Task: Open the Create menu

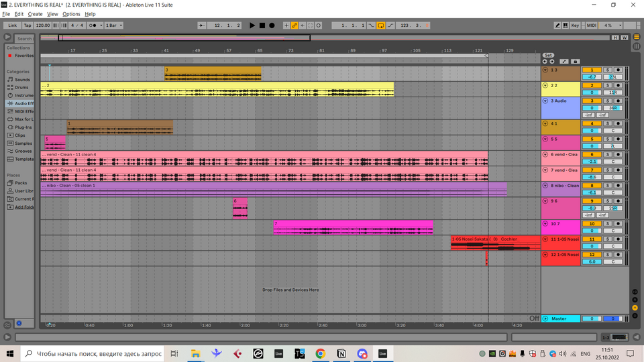Action: click(x=36, y=14)
